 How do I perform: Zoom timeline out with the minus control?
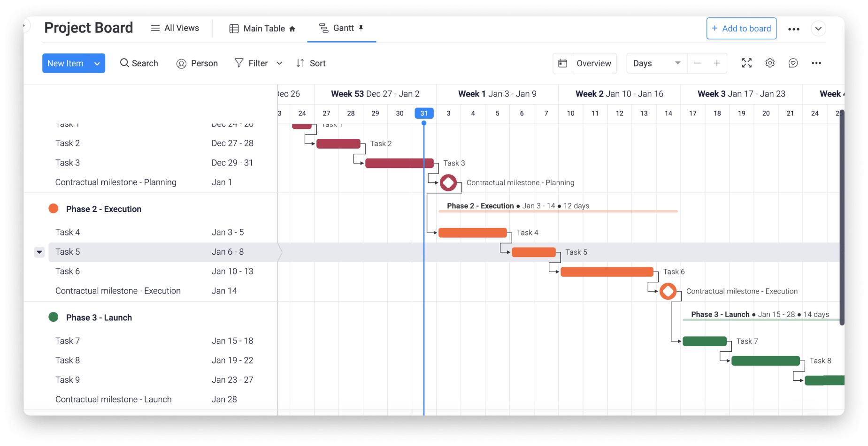(x=697, y=63)
